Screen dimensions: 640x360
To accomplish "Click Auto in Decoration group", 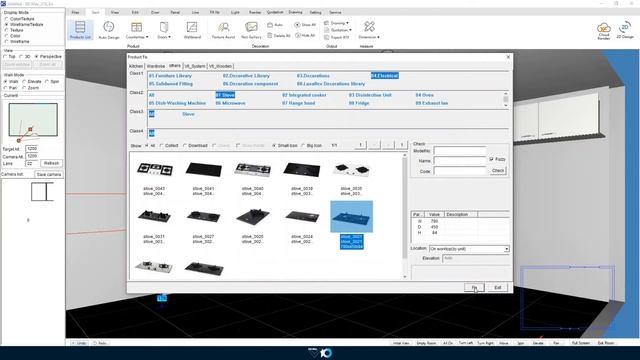I will (x=276, y=25).
